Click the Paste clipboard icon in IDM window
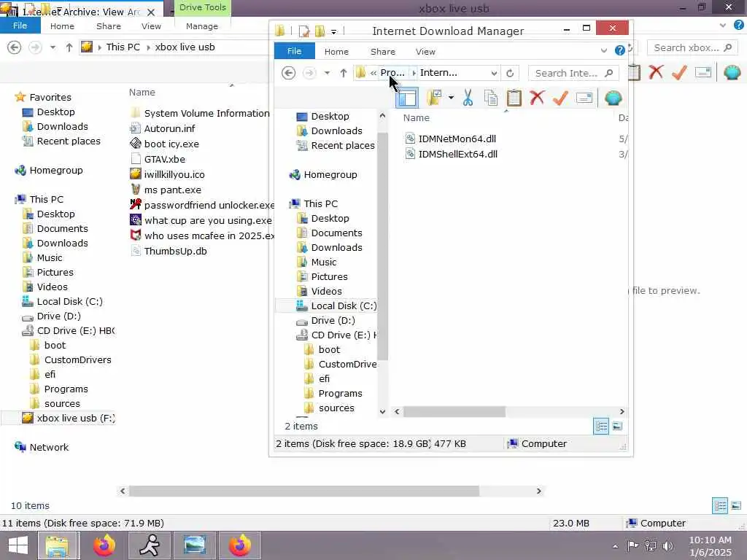The width and height of the screenshot is (747, 560). click(514, 98)
